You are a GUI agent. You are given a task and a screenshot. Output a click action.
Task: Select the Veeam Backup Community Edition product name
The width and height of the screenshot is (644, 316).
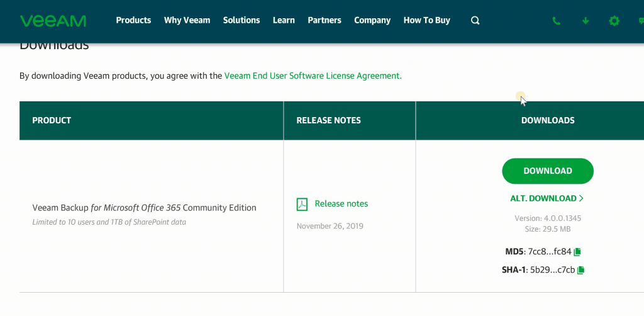144,208
